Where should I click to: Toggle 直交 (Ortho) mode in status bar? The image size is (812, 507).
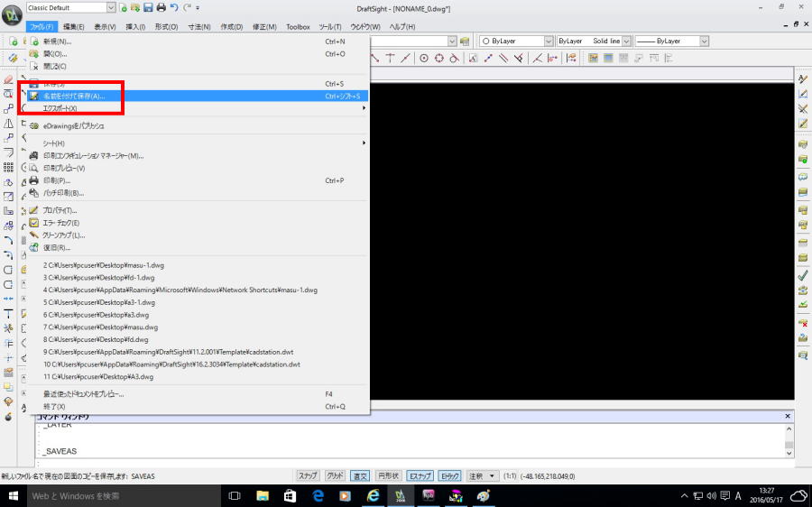click(x=360, y=475)
